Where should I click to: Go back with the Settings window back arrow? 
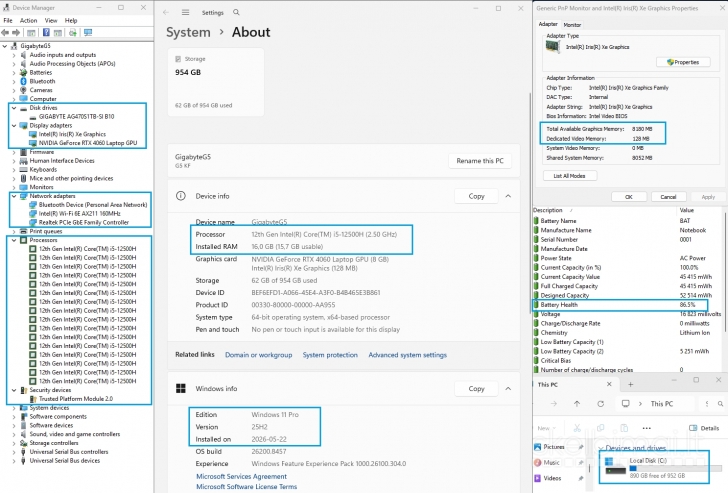pos(166,13)
